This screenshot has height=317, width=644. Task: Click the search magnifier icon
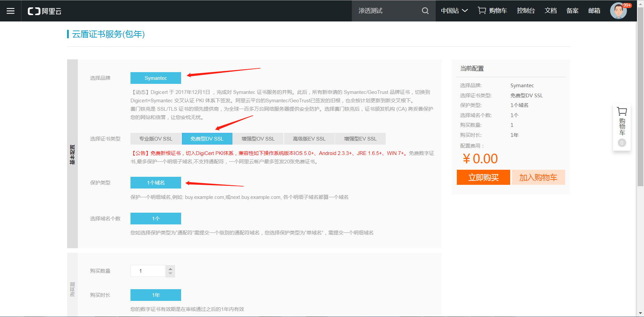[425, 11]
